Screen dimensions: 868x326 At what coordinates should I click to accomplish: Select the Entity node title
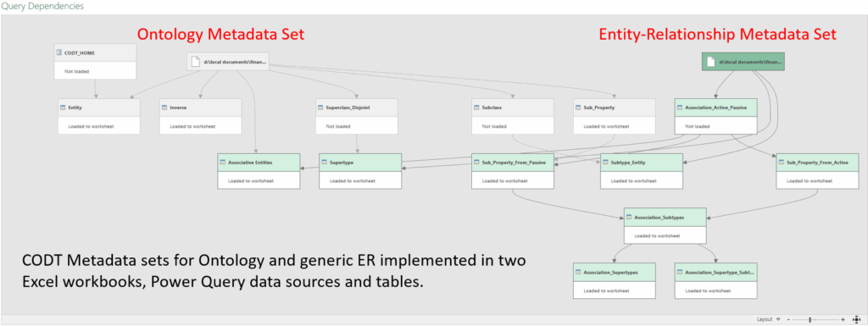75,108
